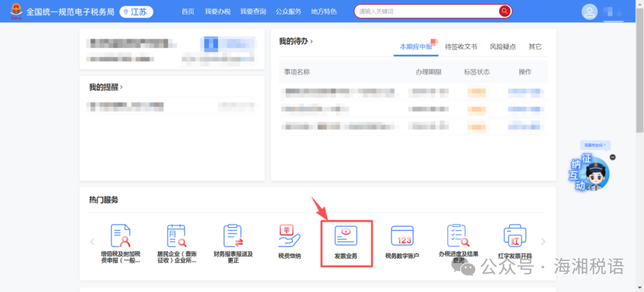Image resolution: width=644 pixels, height=292 pixels.
Task: Click the 操作 column header
Action: pos(525,72)
